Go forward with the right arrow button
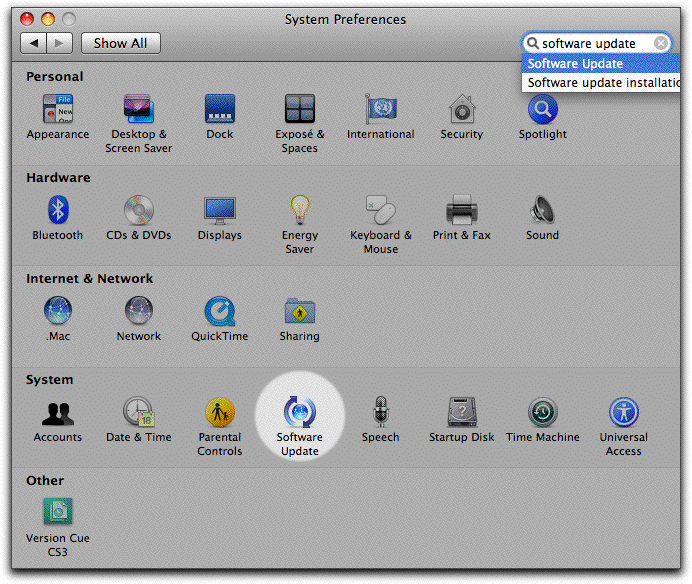Screen dimensions: 692x584 (60, 43)
